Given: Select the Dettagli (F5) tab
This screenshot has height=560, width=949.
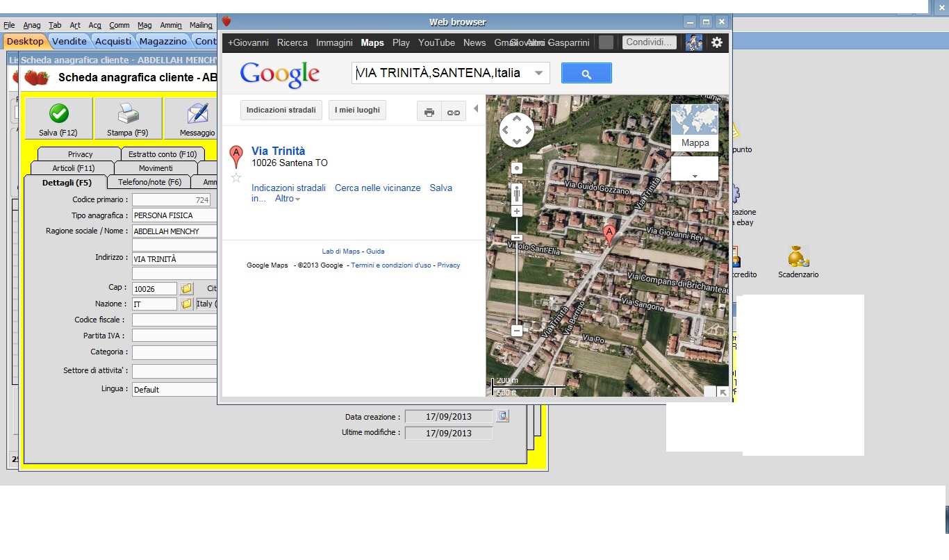Looking at the screenshot, I should tap(66, 182).
